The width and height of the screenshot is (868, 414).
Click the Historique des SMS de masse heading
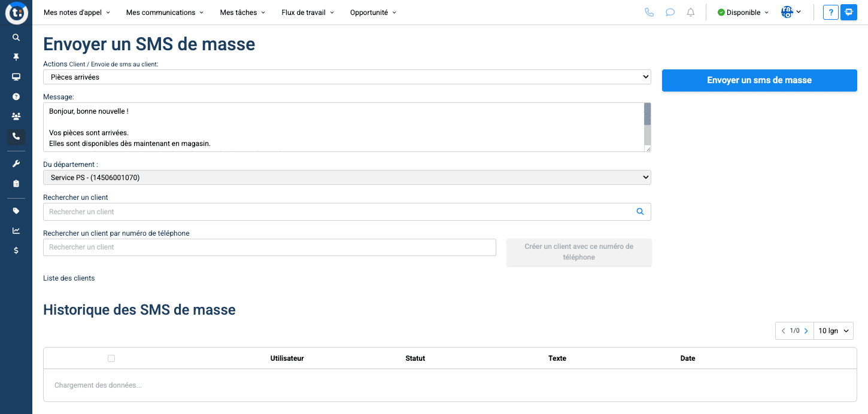tap(139, 310)
